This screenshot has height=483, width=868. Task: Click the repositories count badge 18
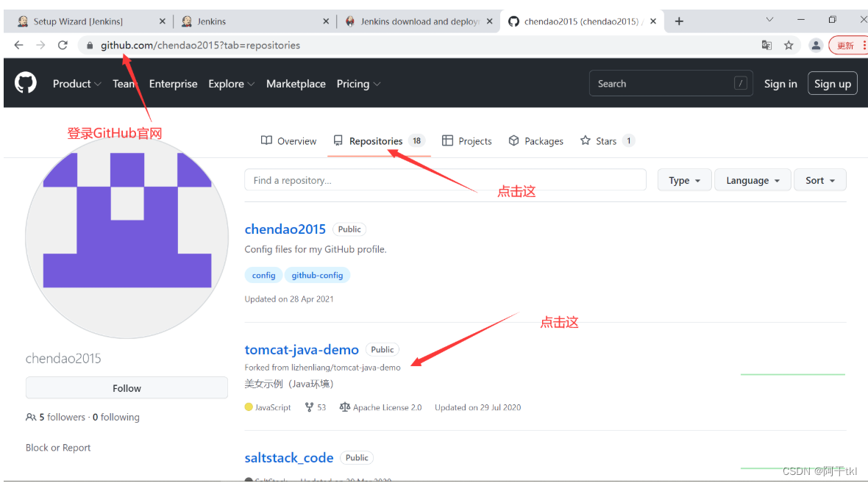point(417,140)
